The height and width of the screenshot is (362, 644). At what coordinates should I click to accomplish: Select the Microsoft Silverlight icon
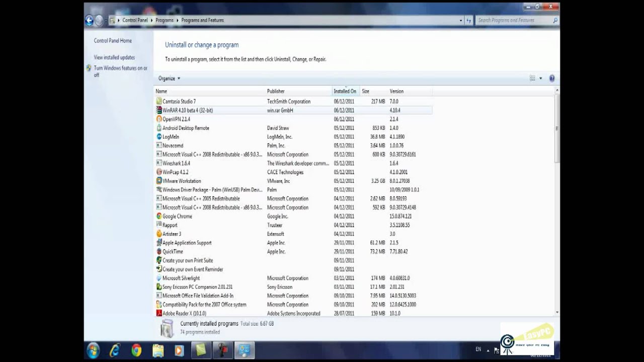point(159,278)
